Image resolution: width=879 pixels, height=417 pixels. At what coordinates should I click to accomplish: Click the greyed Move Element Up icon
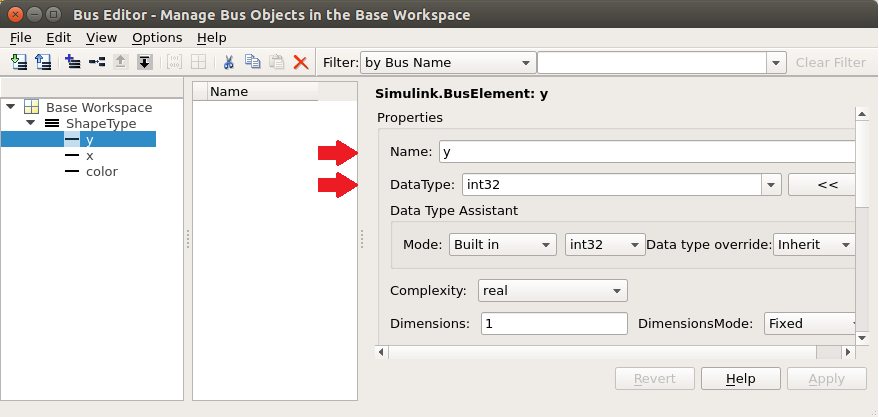(x=121, y=62)
